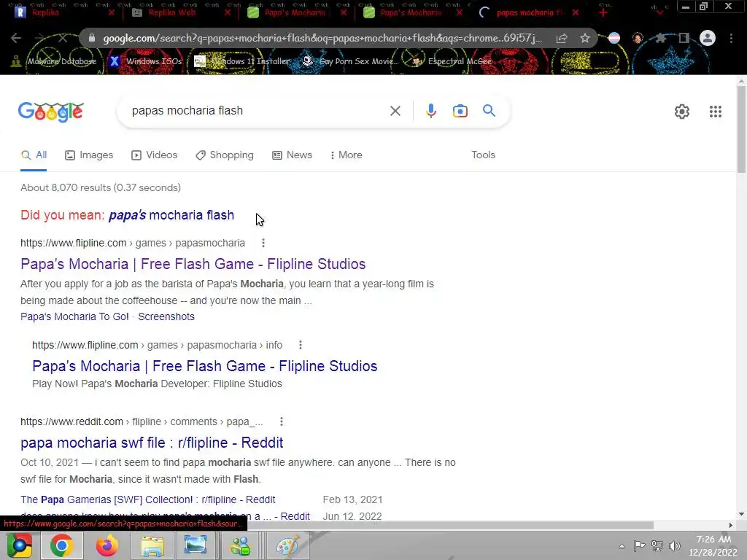Open first Papa's Mocharia Flipline result
The image size is (747, 560).
[193, 264]
